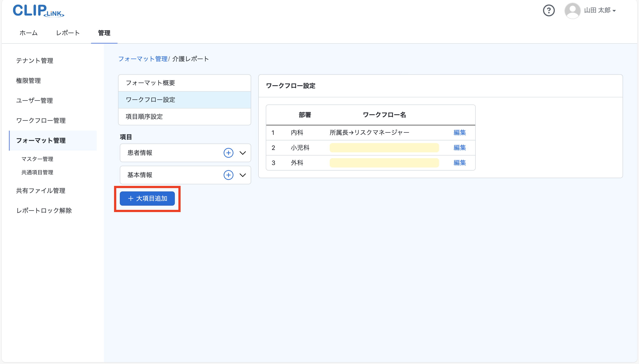Select フォーマット概要 in the format menu
The image size is (639, 364).
(x=150, y=83)
